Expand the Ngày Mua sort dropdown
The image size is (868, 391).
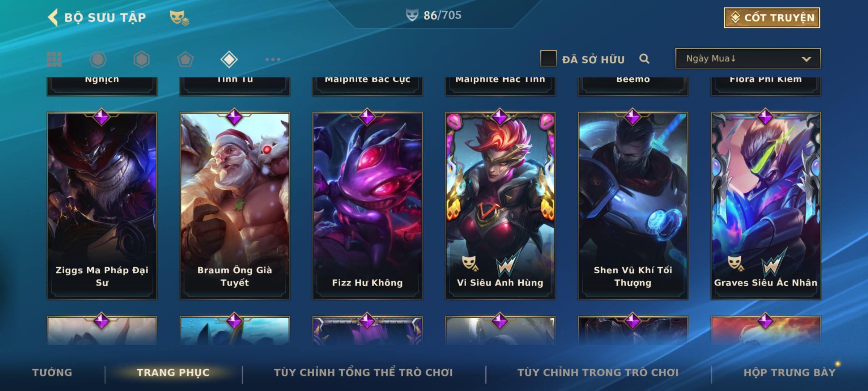point(748,58)
